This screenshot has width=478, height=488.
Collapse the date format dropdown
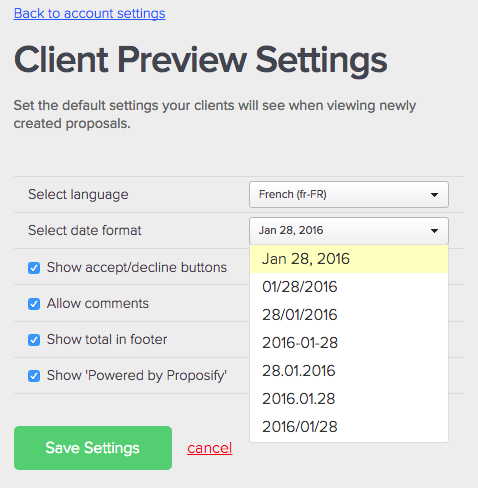click(x=349, y=231)
